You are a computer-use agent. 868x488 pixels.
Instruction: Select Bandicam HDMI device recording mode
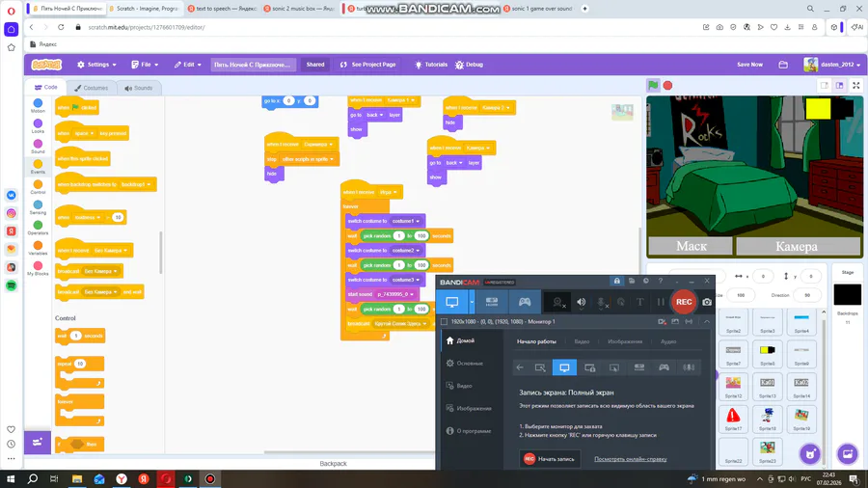click(492, 302)
